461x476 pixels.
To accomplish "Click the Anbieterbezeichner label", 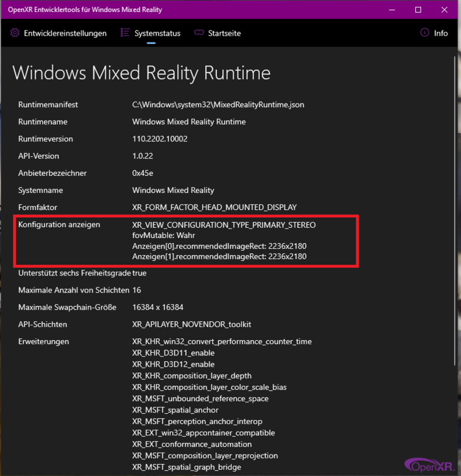I will click(x=53, y=173).
